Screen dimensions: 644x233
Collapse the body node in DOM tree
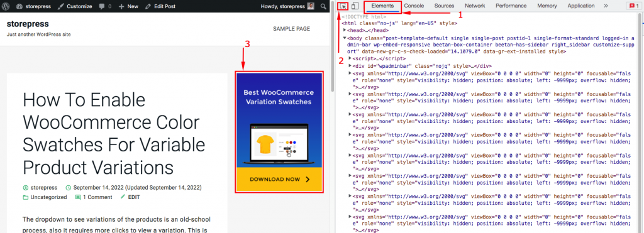tap(345, 38)
